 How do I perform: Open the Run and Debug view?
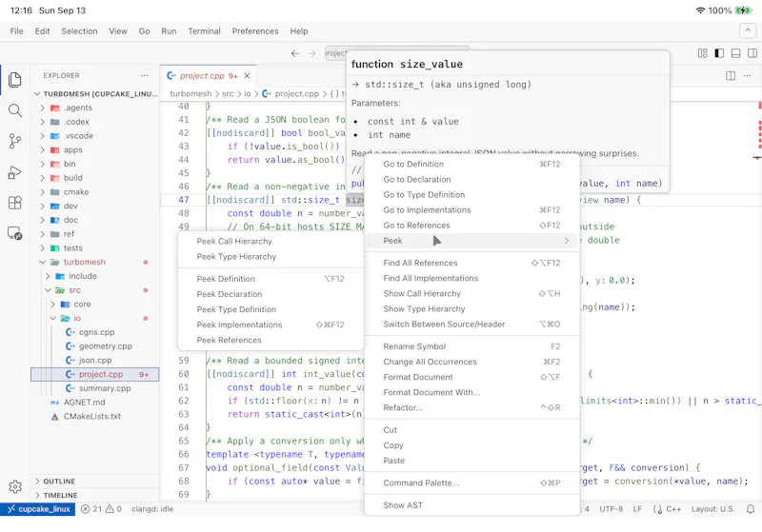coord(15,172)
